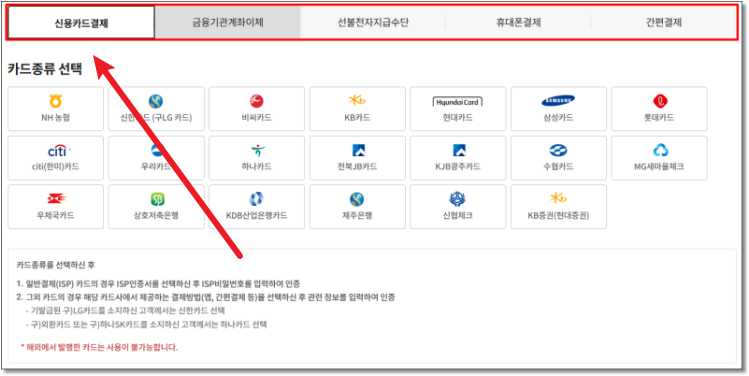This screenshot has width=749, height=376.
Task: Click the 카드종류 선택 heading
Action: point(45,69)
